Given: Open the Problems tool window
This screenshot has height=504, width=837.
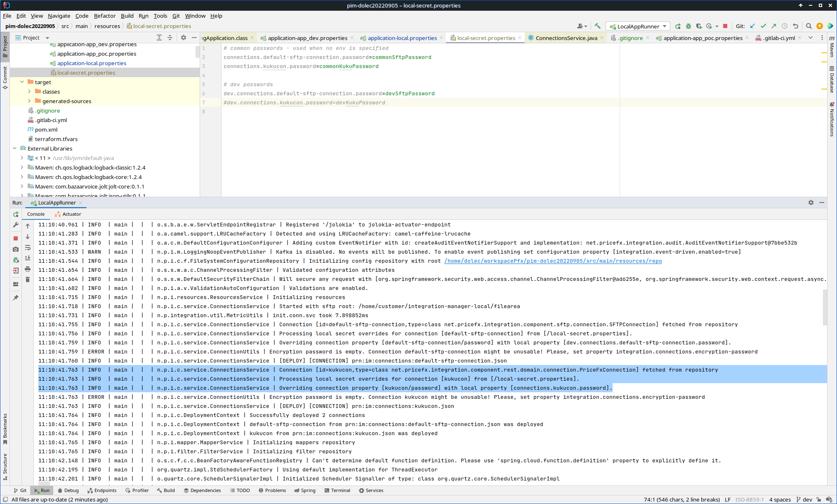Looking at the screenshot, I should coord(272,490).
